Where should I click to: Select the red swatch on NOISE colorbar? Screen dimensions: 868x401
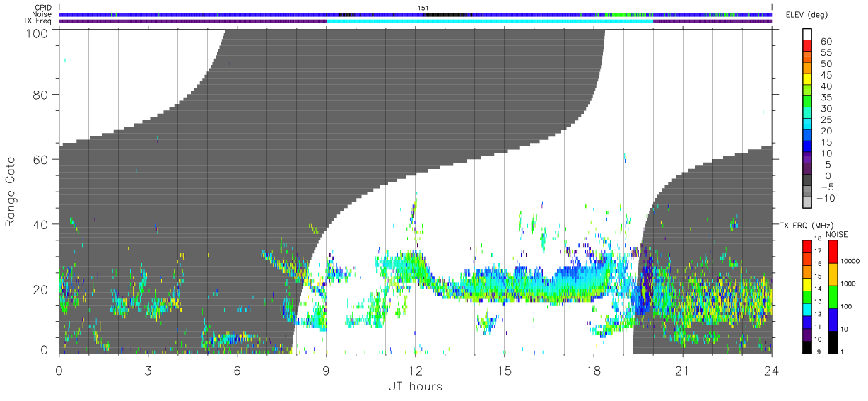pos(833,252)
